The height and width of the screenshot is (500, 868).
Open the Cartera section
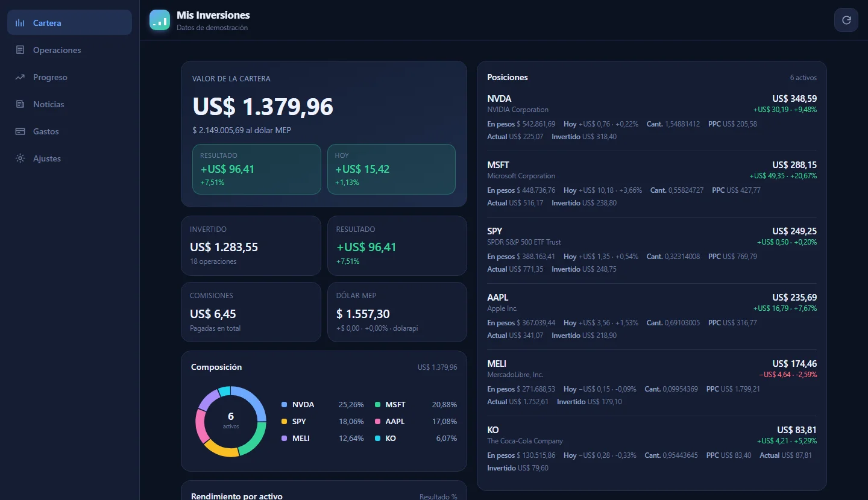point(69,23)
